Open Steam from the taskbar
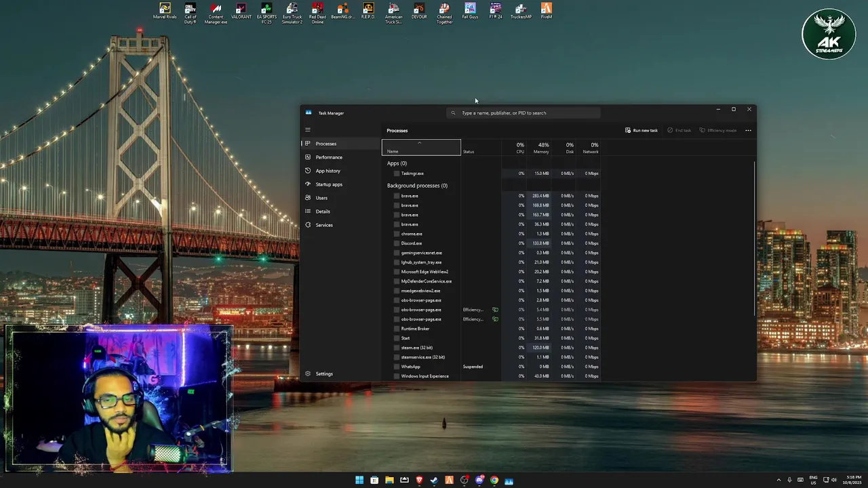Image resolution: width=868 pixels, height=488 pixels. pyautogui.click(x=434, y=481)
